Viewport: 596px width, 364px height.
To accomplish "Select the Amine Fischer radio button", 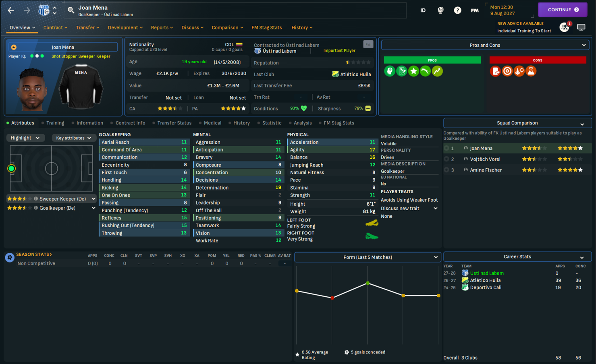I will 446,170.
